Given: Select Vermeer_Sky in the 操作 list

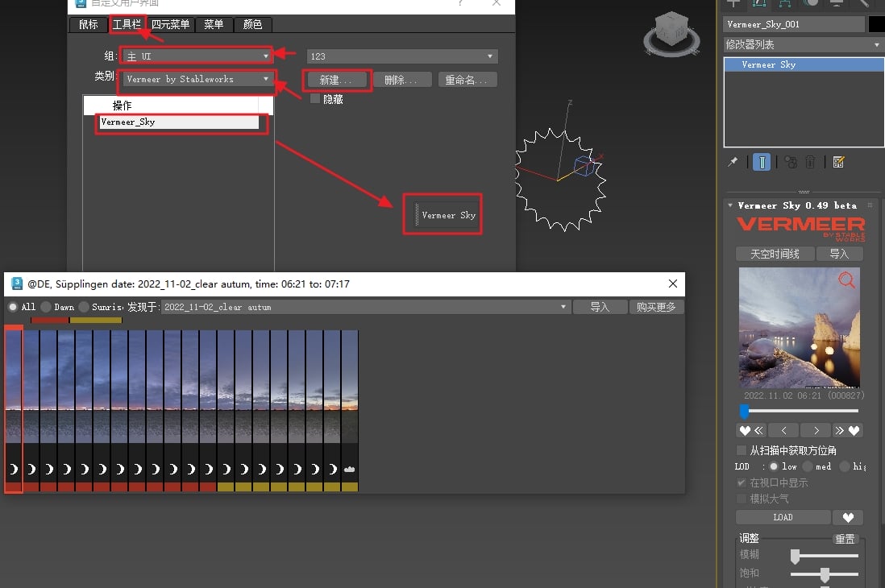Looking at the screenshot, I should [180, 122].
